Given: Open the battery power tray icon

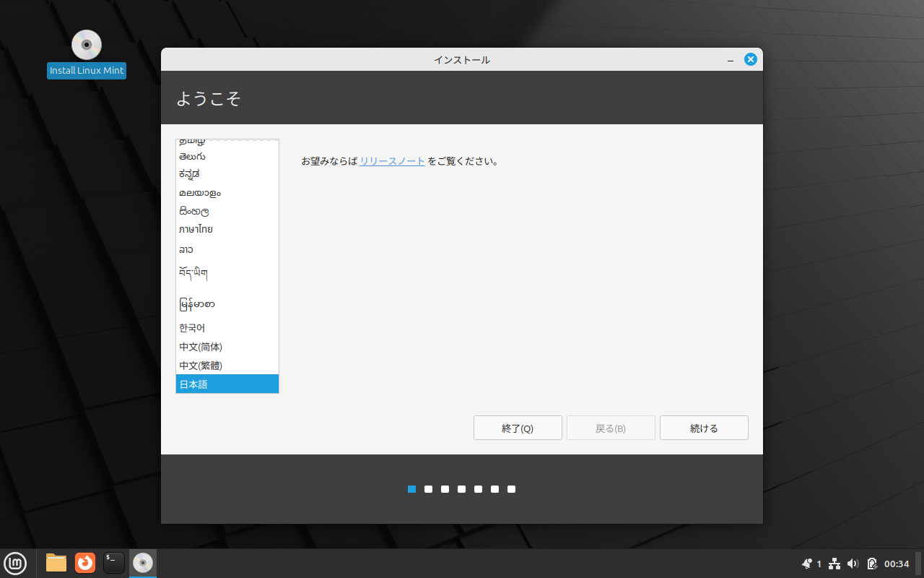Looking at the screenshot, I should pos(872,564).
